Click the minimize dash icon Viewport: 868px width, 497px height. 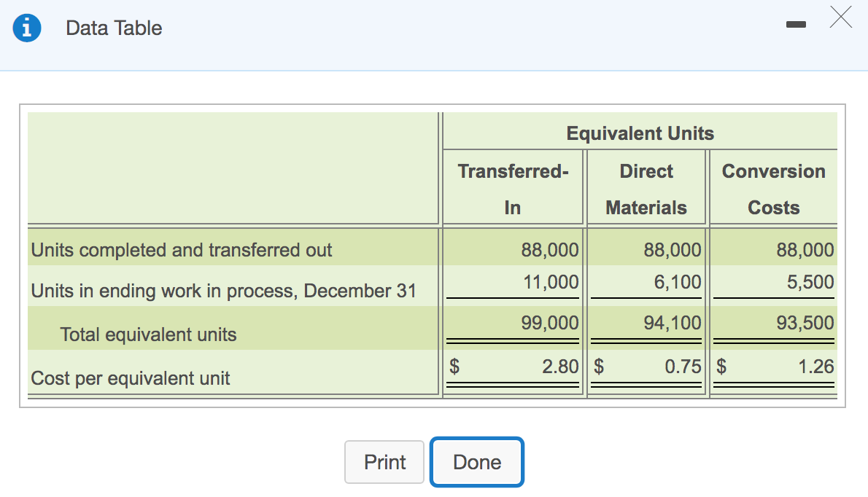(x=797, y=23)
